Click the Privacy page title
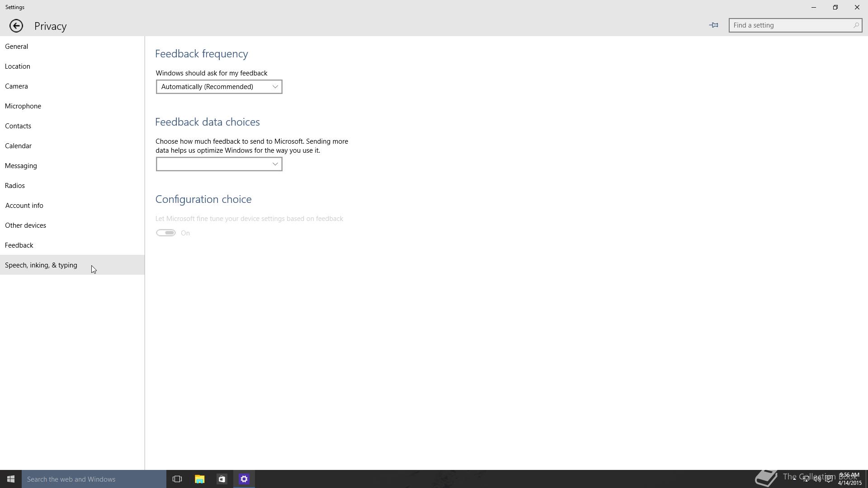The image size is (868, 488). tap(51, 26)
